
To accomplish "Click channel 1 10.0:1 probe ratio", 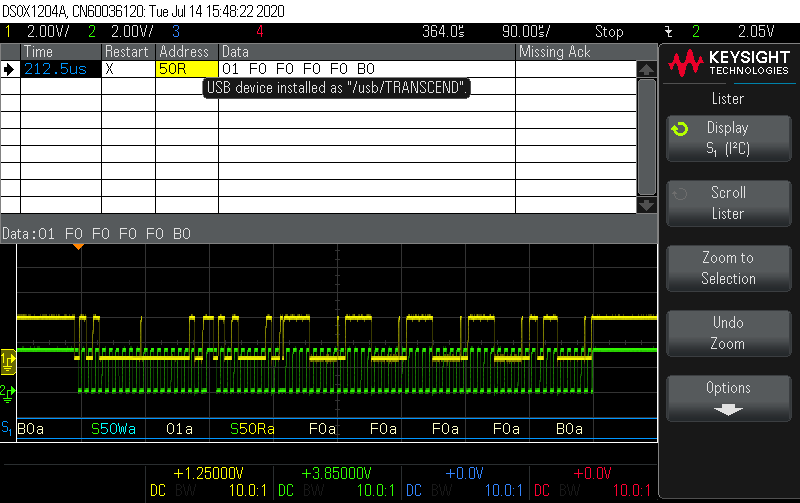I will [247, 490].
